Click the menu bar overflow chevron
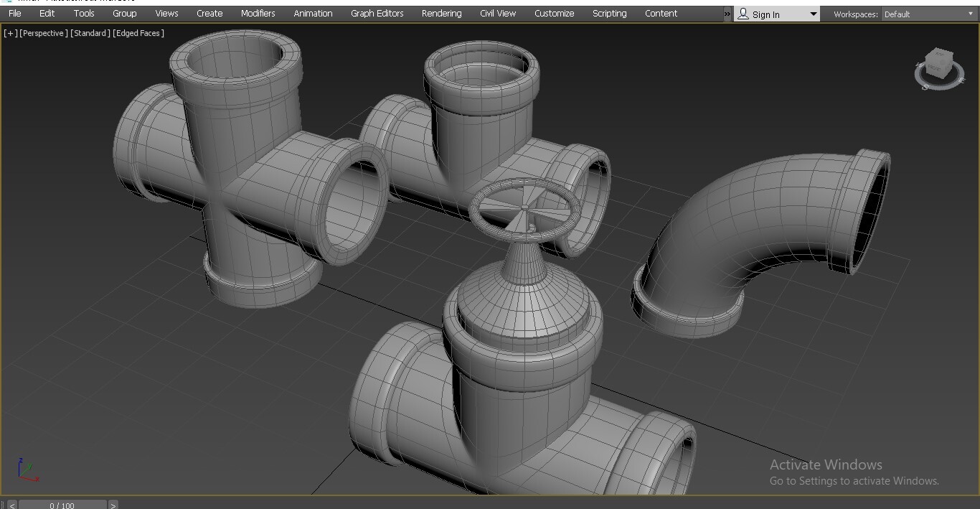Viewport: 980px width, 509px height. click(x=727, y=14)
